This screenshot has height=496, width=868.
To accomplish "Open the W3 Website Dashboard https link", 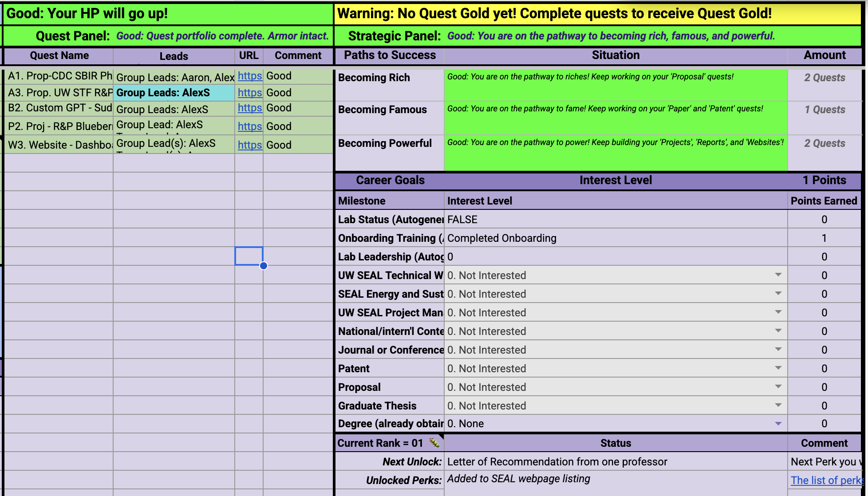I will pyautogui.click(x=249, y=145).
